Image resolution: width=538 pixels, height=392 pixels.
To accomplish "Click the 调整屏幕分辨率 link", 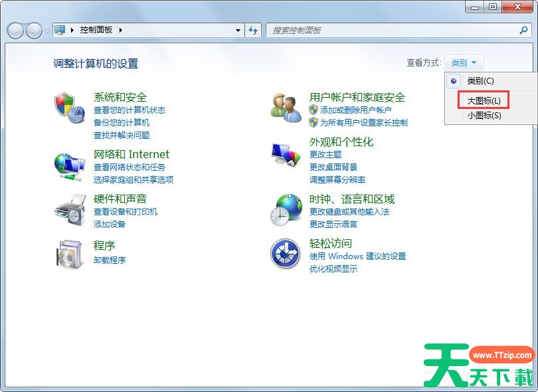I will [x=337, y=179].
